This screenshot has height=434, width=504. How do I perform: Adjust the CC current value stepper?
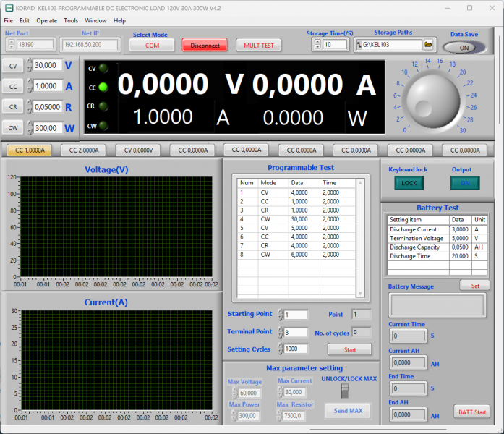click(x=30, y=86)
